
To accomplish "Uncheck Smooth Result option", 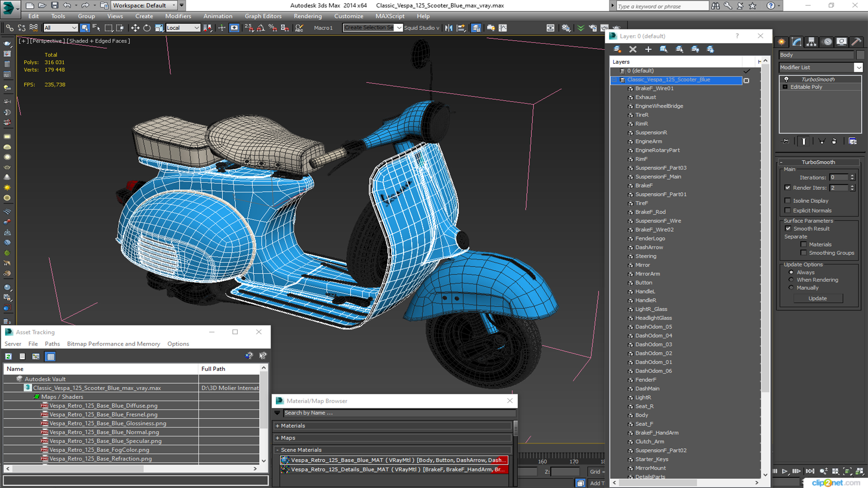I will (788, 229).
